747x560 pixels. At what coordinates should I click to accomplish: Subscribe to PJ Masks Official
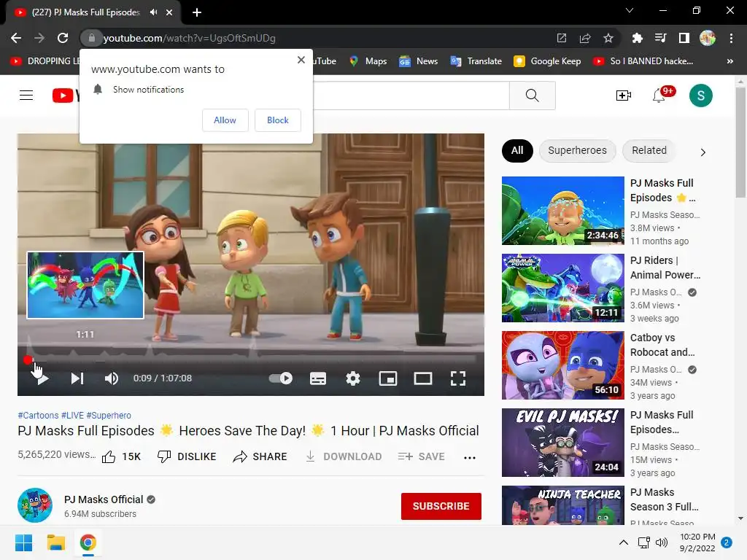tap(441, 506)
